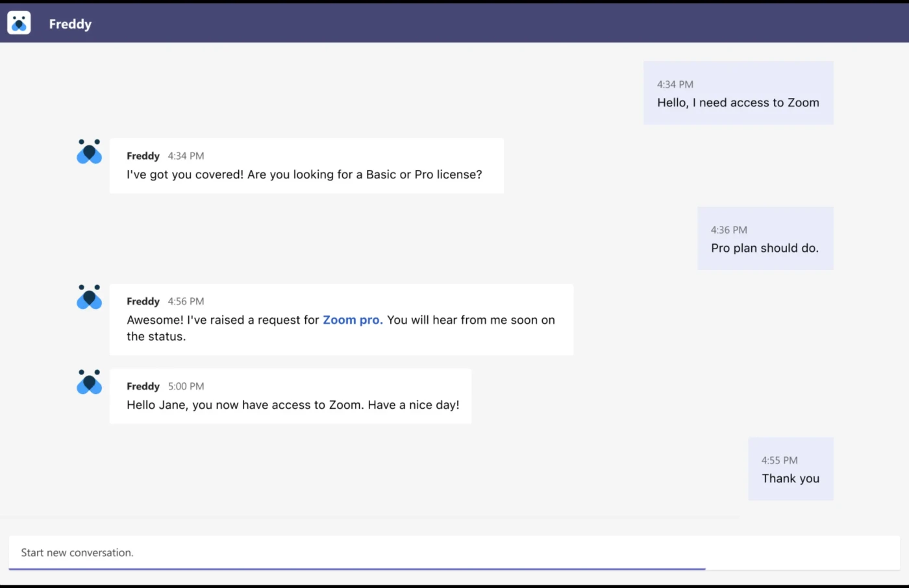Click the 4:55 PM timestamp
This screenshot has width=909, height=588.
coord(779,460)
